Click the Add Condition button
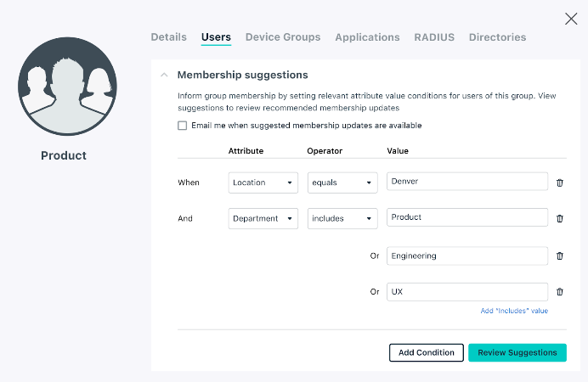This screenshot has height=382, width=588. (x=427, y=352)
